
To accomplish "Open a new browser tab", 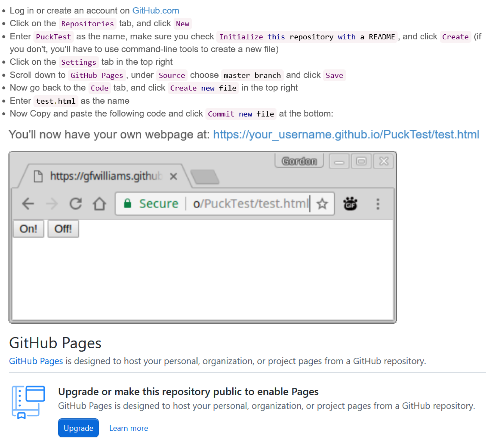I will click(205, 177).
